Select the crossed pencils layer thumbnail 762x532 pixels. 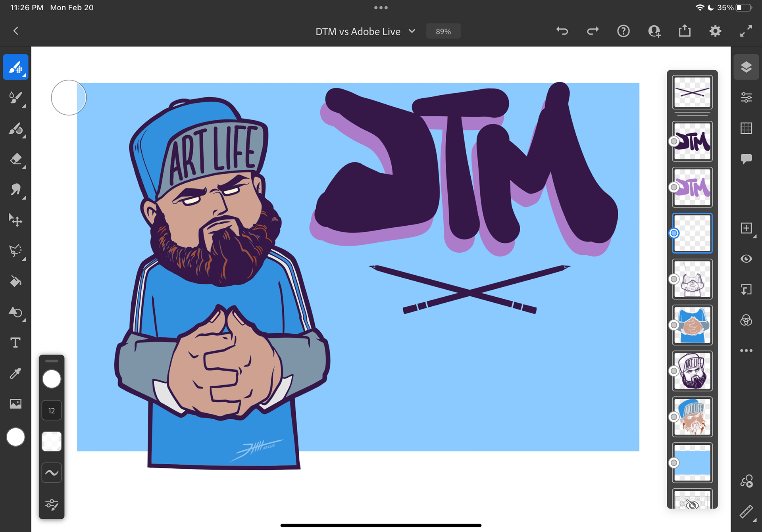tap(692, 92)
